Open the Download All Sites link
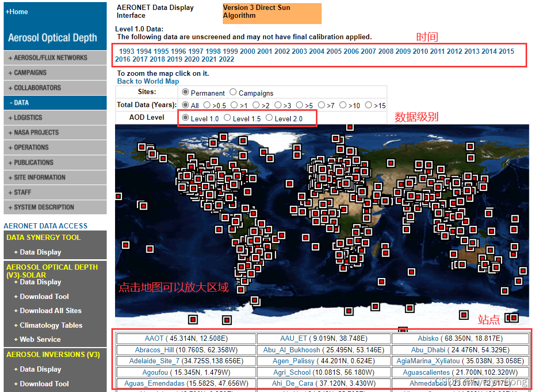The image size is (535, 392). 51,310
